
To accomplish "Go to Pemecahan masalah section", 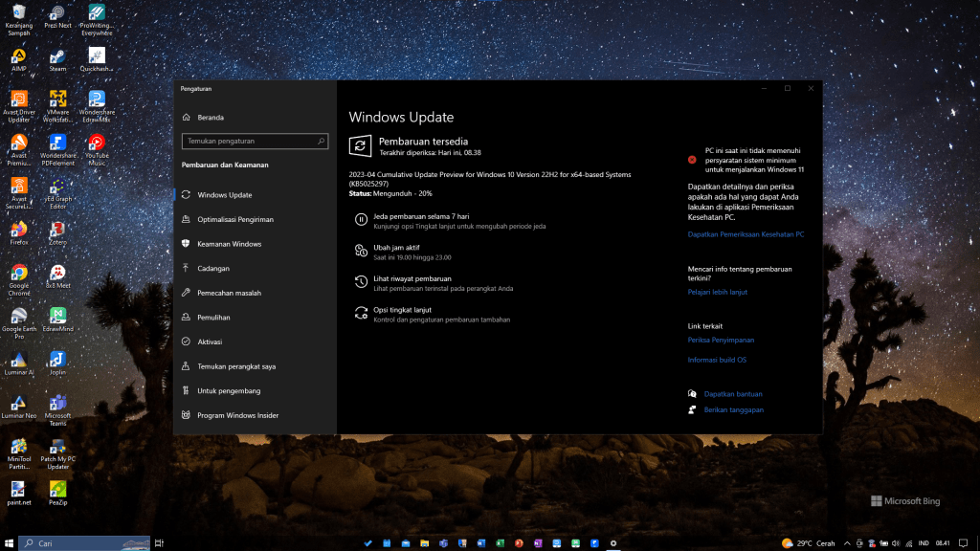I will [x=229, y=293].
